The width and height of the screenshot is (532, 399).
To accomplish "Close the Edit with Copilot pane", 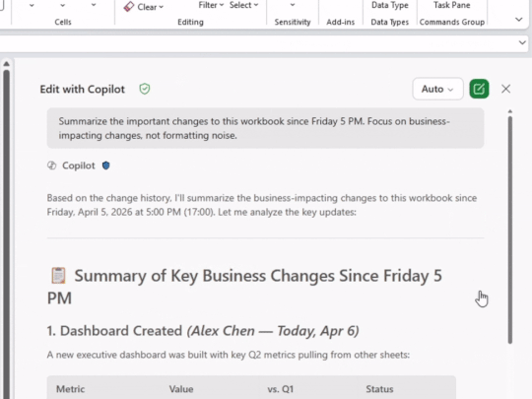I will 505,89.
